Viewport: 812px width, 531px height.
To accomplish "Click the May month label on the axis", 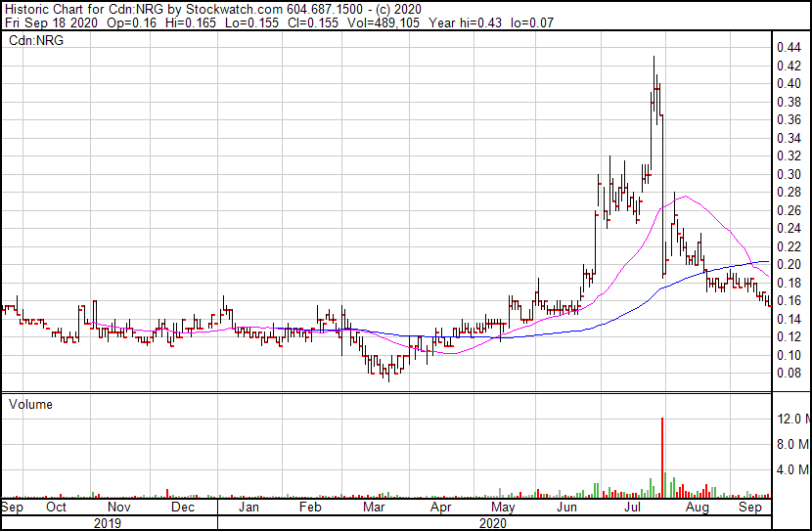I will [x=503, y=507].
